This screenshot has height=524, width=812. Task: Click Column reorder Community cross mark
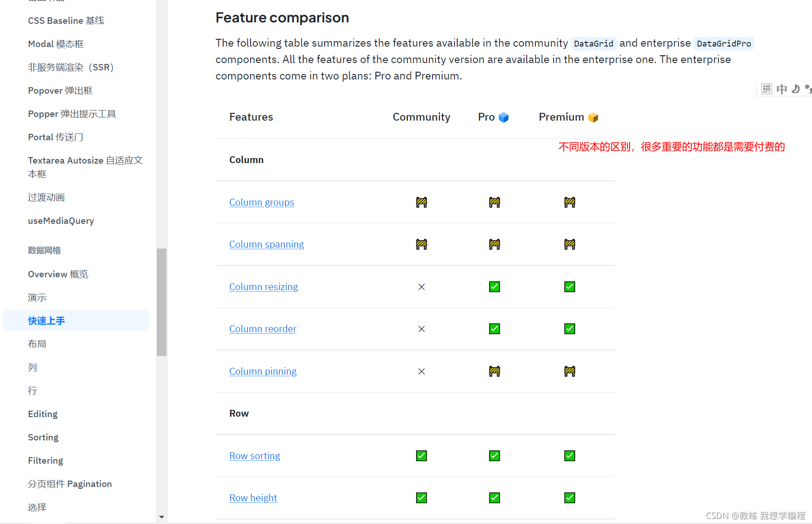point(422,329)
